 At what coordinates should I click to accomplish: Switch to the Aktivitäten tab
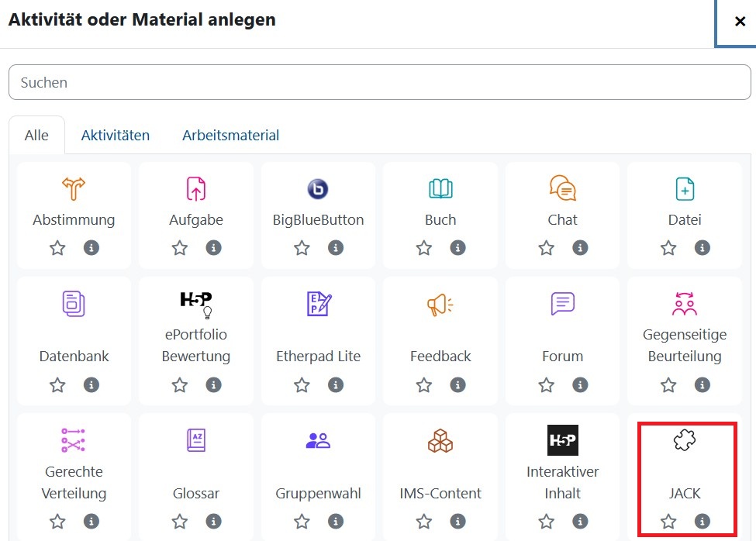pyautogui.click(x=116, y=135)
